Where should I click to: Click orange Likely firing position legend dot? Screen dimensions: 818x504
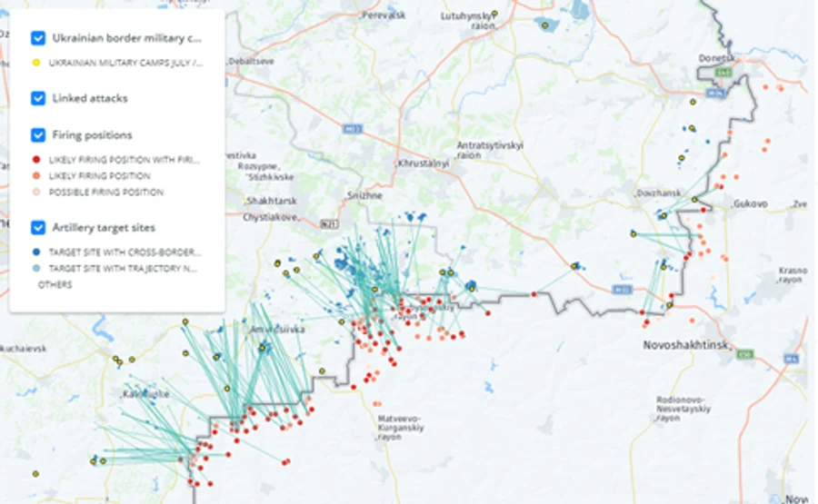pos(36,175)
